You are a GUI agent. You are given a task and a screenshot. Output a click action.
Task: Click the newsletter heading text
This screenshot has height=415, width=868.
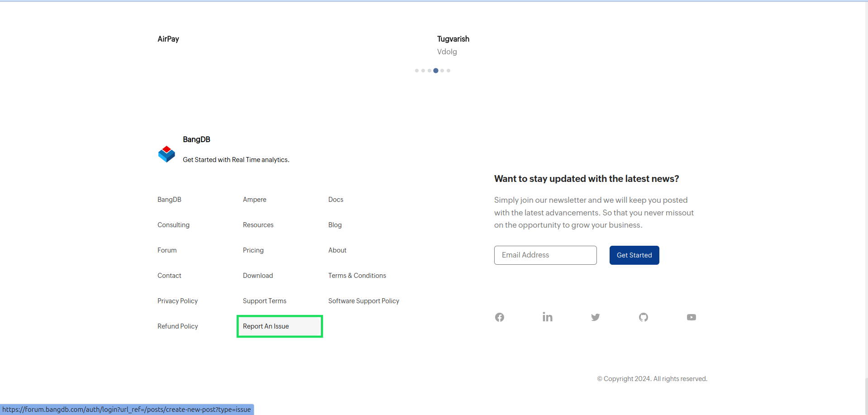point(587,179)
